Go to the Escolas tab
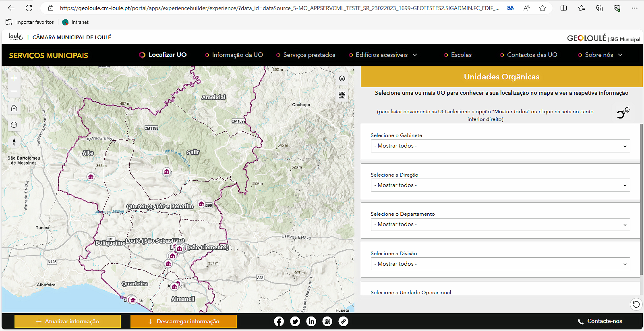 461,55
